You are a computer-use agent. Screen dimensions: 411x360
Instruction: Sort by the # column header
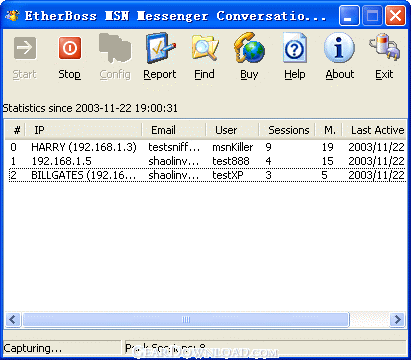pyautogui.click(x=15, y=130)
